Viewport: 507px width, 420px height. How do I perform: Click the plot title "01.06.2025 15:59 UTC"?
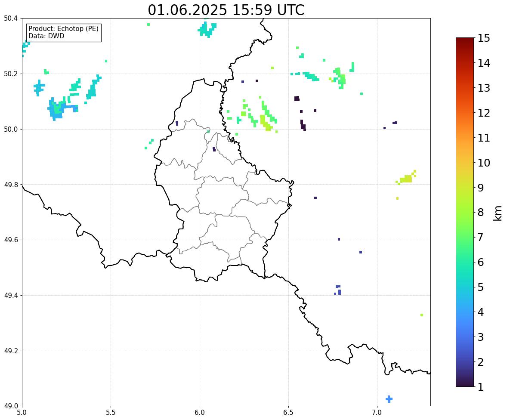point(226,10)
